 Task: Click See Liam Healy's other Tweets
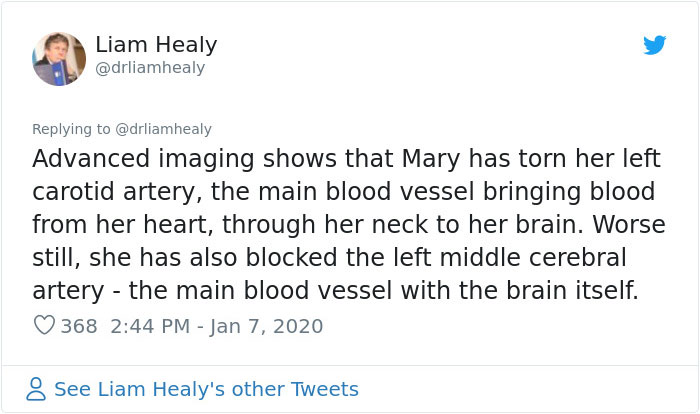click(x=205, y=389)
